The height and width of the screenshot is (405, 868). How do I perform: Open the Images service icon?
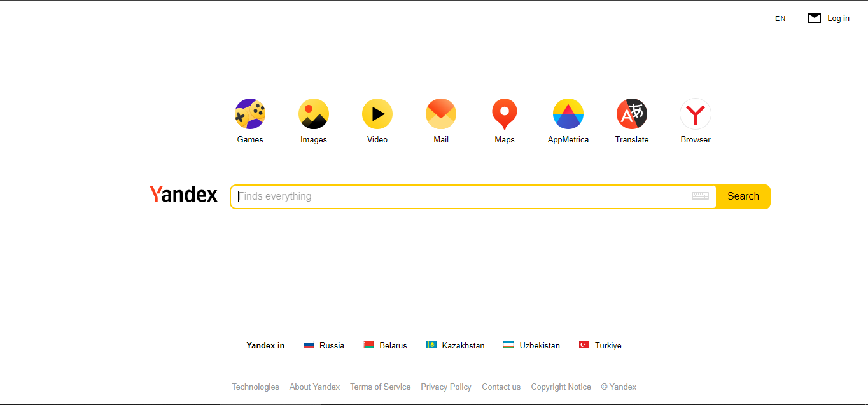coord(314,114)
